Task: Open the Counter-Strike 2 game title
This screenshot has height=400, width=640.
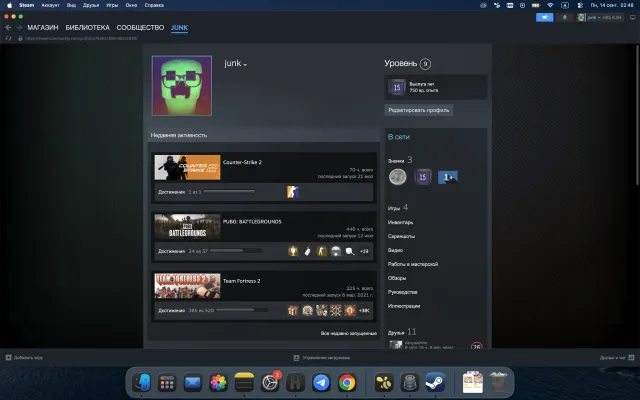Action: click(242, 162)
